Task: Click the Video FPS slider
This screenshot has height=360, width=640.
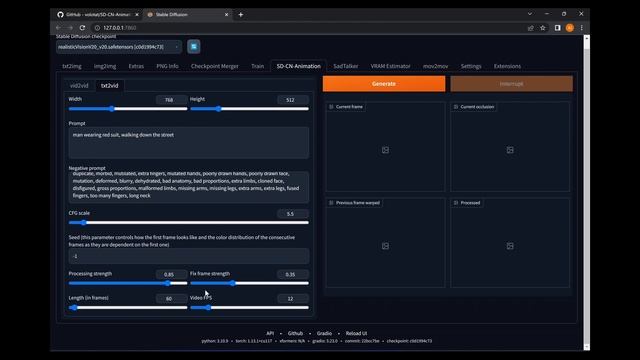Action: click(x=249, y=307)
